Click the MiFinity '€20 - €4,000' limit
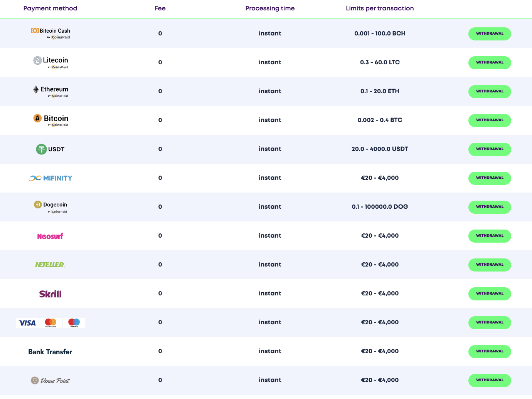532x399 pixels. [380, 178]
